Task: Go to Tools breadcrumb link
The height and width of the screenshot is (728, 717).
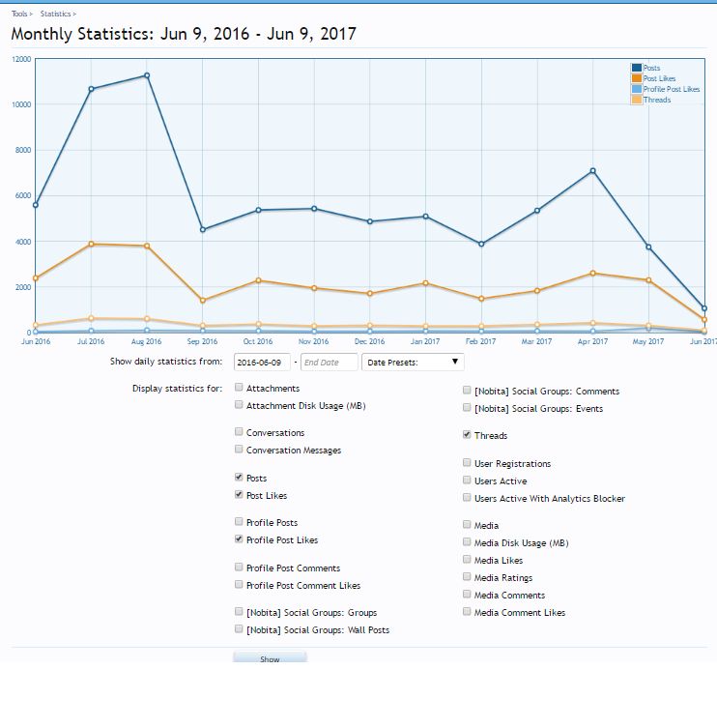Action: pyautogui.click(x=19, y=15)
